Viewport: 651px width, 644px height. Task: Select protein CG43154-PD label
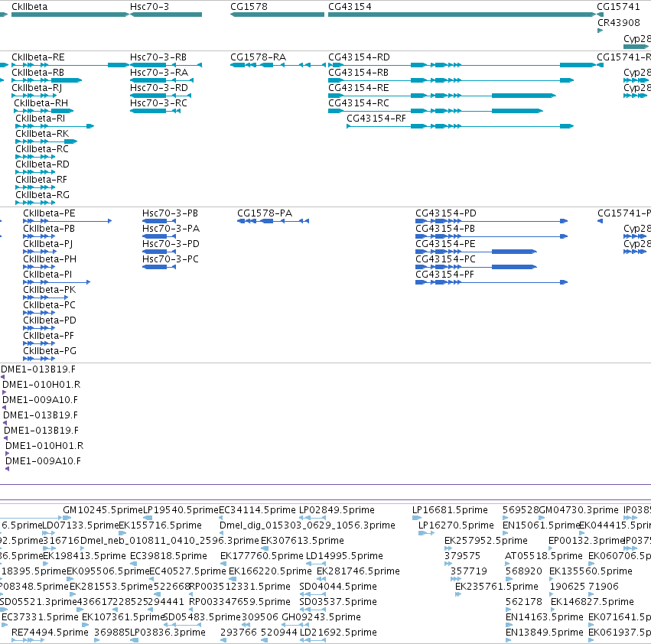446,213
